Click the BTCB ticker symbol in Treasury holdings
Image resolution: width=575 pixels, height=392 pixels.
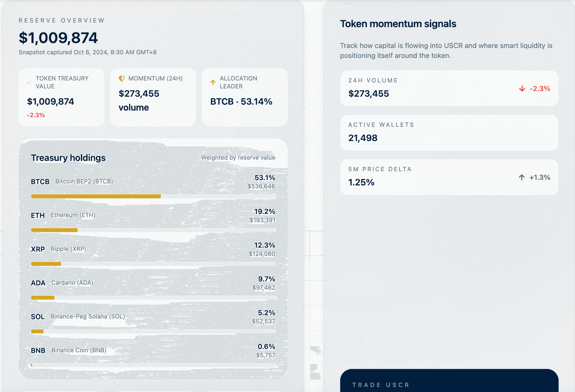click(x=40, y=182)
